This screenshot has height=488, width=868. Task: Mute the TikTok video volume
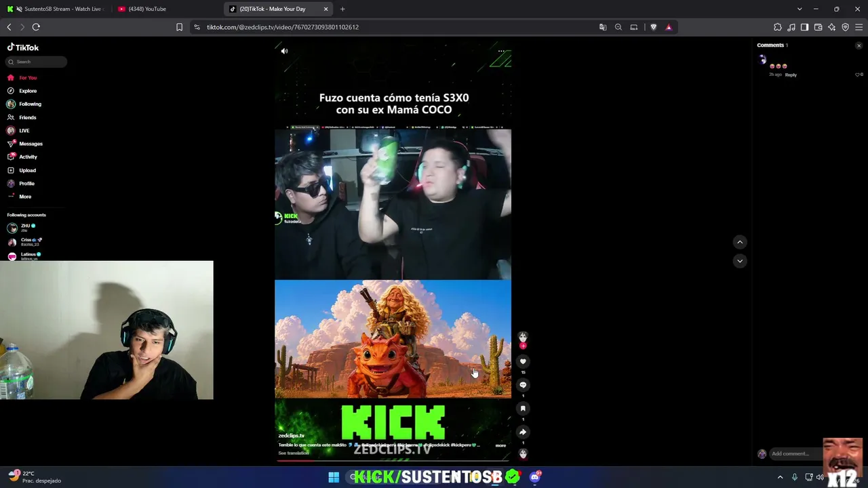(284, 51)
